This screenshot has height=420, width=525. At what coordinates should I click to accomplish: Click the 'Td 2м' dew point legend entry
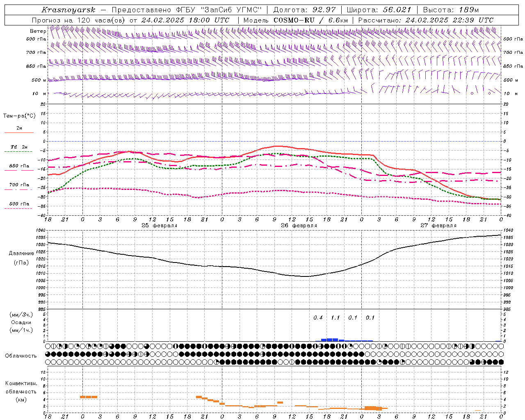pos(19,147)
